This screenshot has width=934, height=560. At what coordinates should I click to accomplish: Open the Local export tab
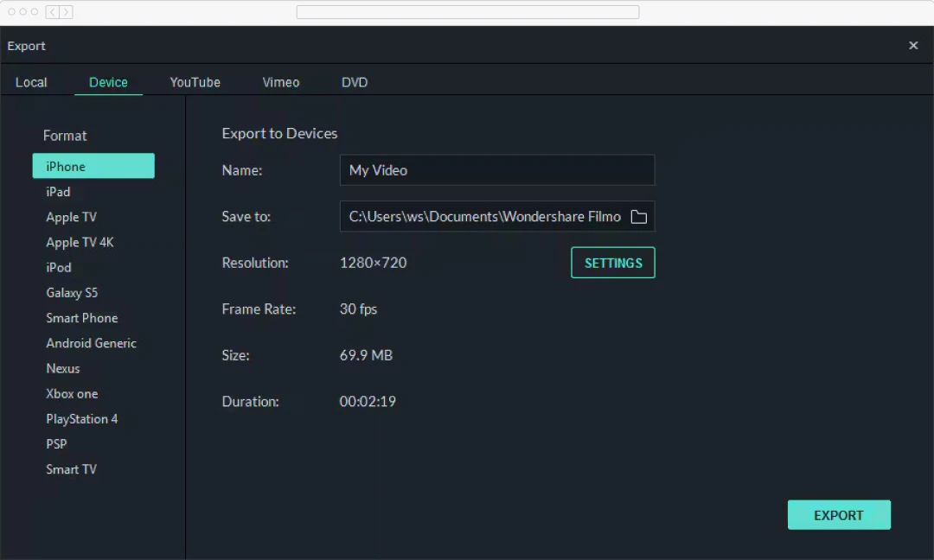[x=31, y=82]
